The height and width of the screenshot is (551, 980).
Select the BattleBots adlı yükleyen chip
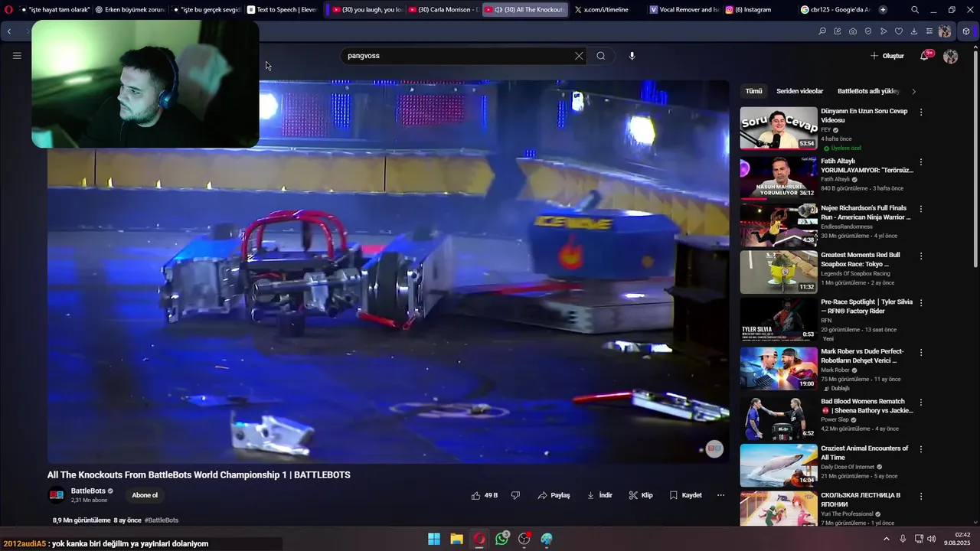(x=868, y=91)
